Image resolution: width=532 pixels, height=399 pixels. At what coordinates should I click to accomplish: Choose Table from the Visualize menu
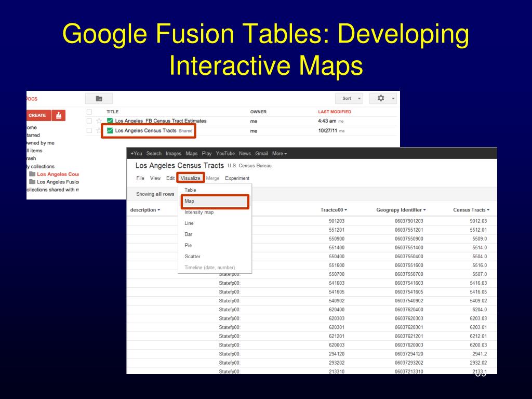click(215, 190)
